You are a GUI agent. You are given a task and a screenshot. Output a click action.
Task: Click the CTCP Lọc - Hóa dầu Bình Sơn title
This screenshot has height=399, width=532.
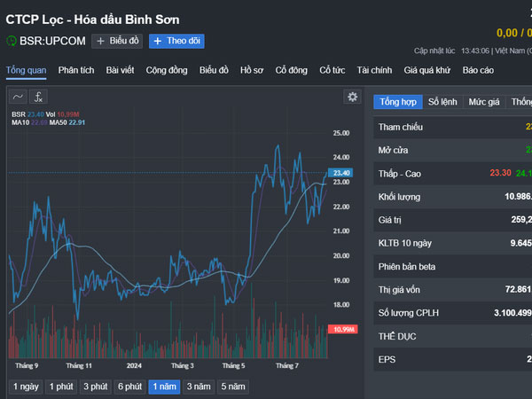92,20
